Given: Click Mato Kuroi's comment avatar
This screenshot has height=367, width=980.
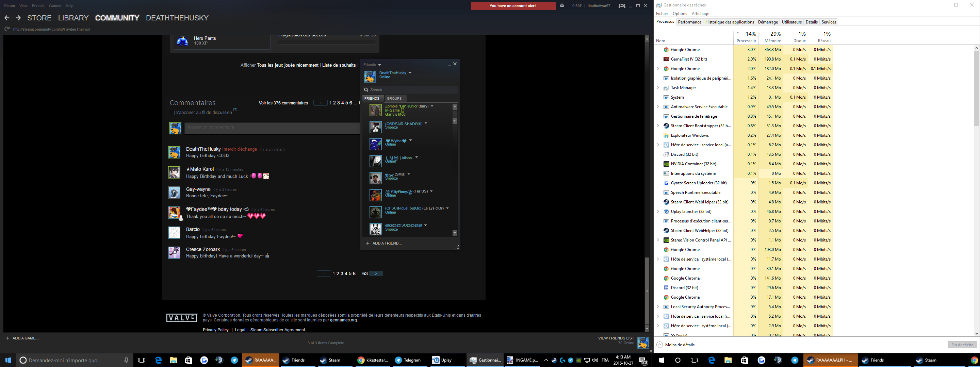Looking at the screenshot, I should coord(174,173).
